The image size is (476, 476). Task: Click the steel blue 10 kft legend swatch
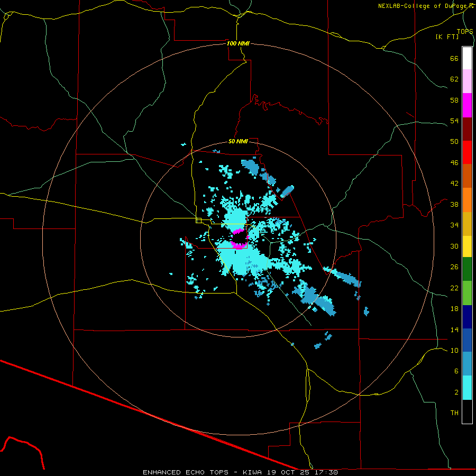point(467,364)
